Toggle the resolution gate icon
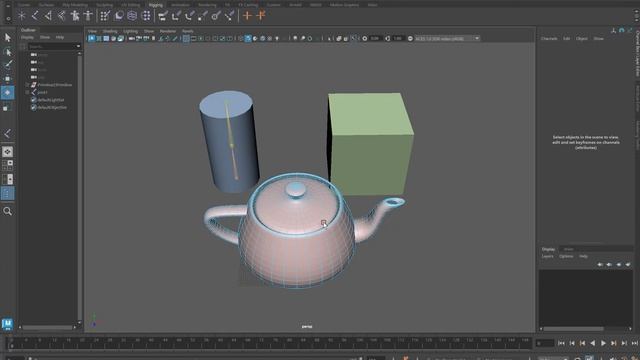Screen dimensions: 640x360 (201, 38)
